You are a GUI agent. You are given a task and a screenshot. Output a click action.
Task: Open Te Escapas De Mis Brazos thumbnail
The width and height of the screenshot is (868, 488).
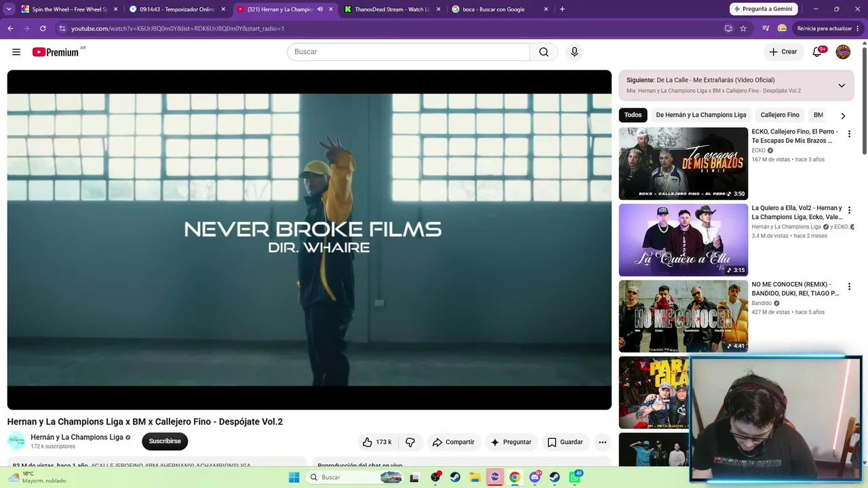684,163
